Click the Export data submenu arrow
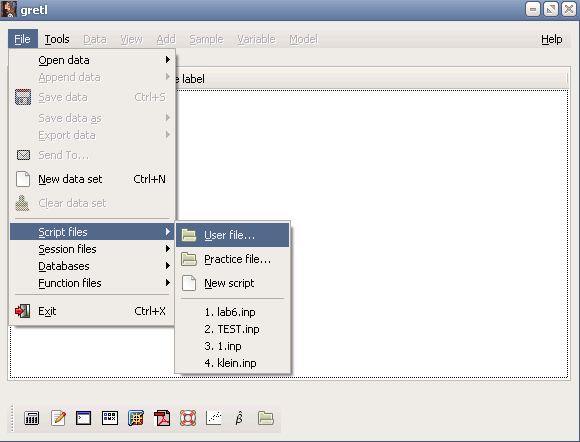580x442 pixels. point(168,135)
